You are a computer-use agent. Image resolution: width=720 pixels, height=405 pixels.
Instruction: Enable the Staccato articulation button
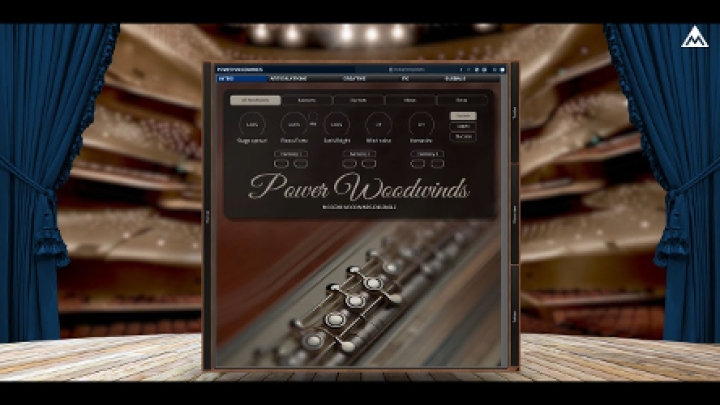click(x=463, y=136)
